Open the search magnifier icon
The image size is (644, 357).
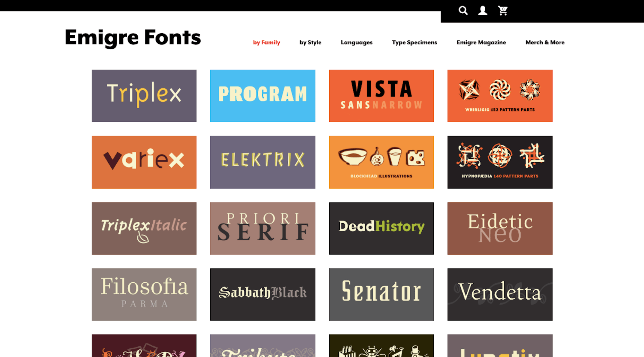click(463, 11)
